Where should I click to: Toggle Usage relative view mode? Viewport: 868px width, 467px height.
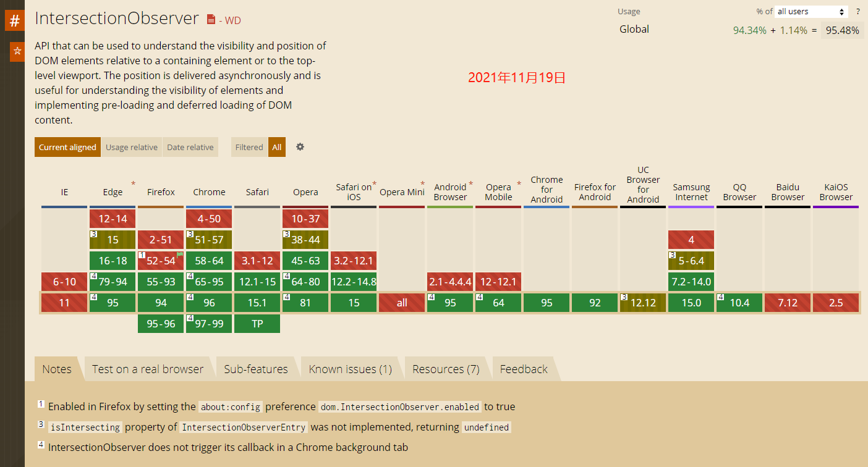(x=131, y=147)
